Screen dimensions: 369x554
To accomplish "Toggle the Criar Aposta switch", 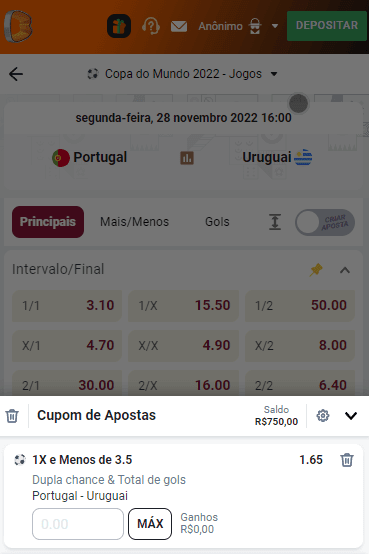I will [x=325, y=222].
